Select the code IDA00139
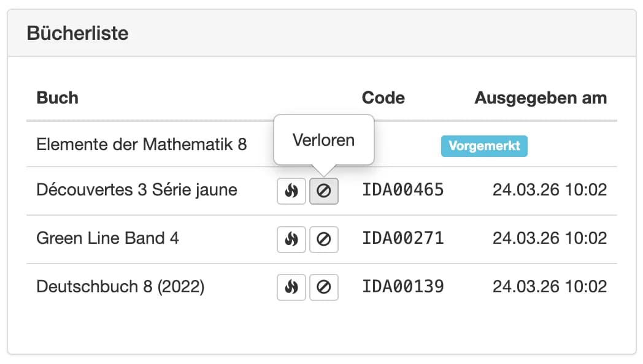The width and height of the screenshot is (643, 364). point(402,287)
